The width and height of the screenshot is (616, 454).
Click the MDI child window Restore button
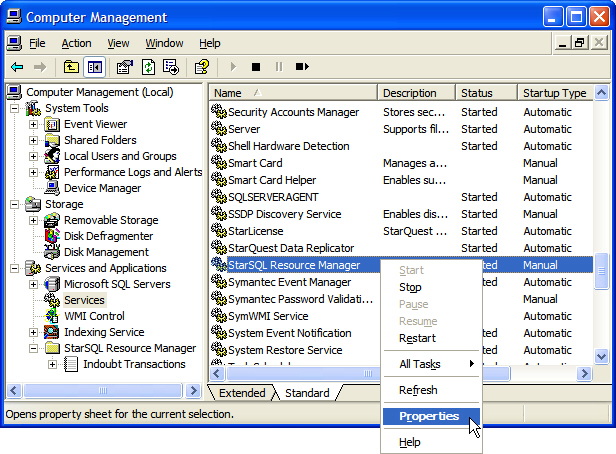pos(580,42)
